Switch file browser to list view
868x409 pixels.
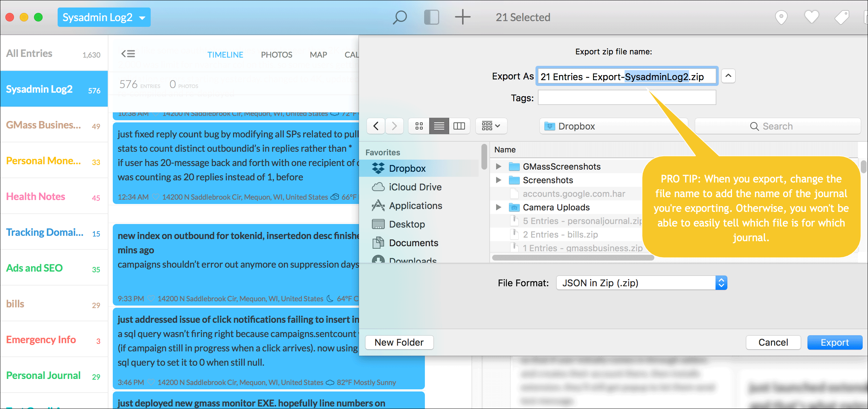click(x=439, y=126)
